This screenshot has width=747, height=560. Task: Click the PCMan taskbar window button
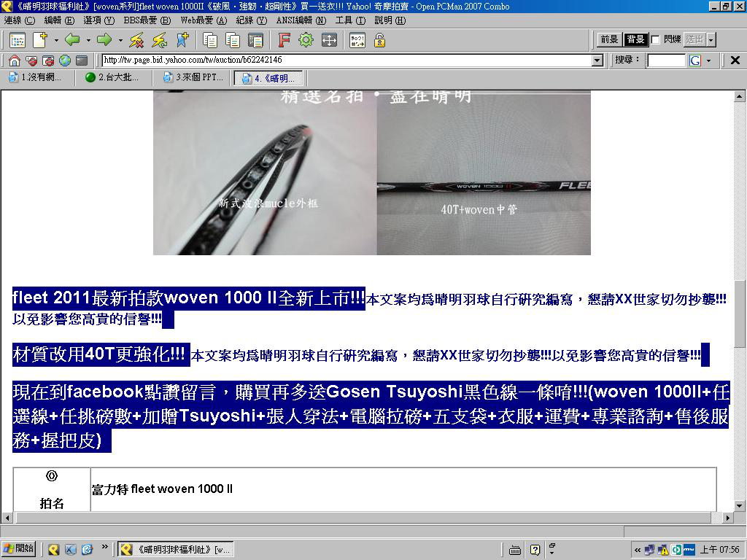tap(175, 550)
